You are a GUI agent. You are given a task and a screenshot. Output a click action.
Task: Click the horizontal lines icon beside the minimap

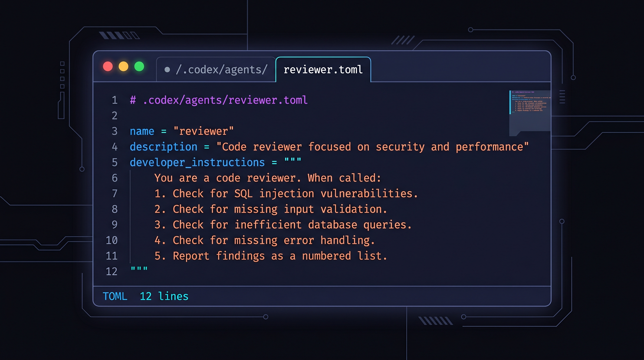pos(562,97)
